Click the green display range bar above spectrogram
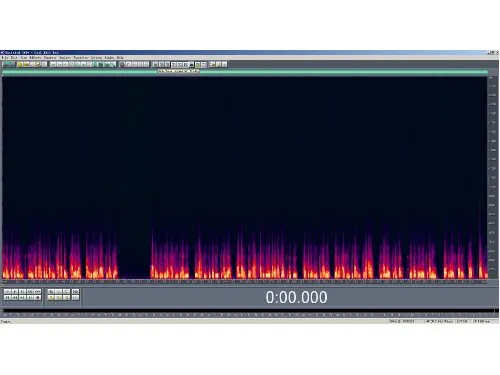 pos(245,72)
